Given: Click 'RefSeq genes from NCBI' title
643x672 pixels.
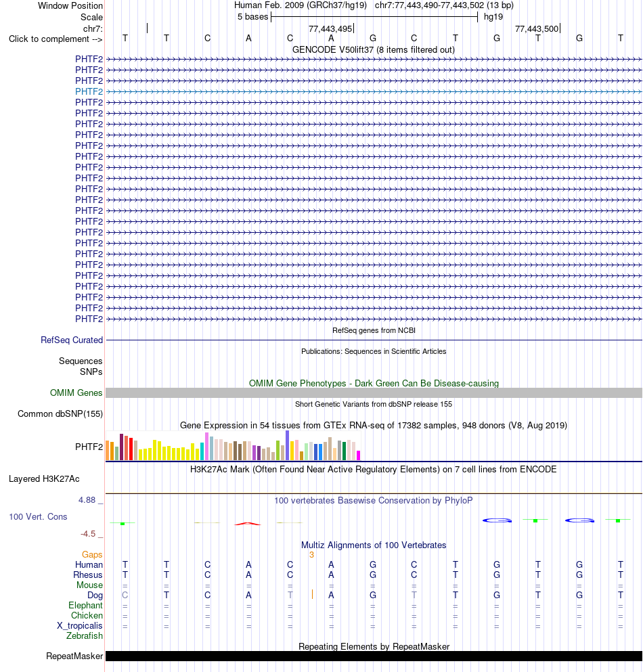Looking at the screenshot, I should pos(374,330).
